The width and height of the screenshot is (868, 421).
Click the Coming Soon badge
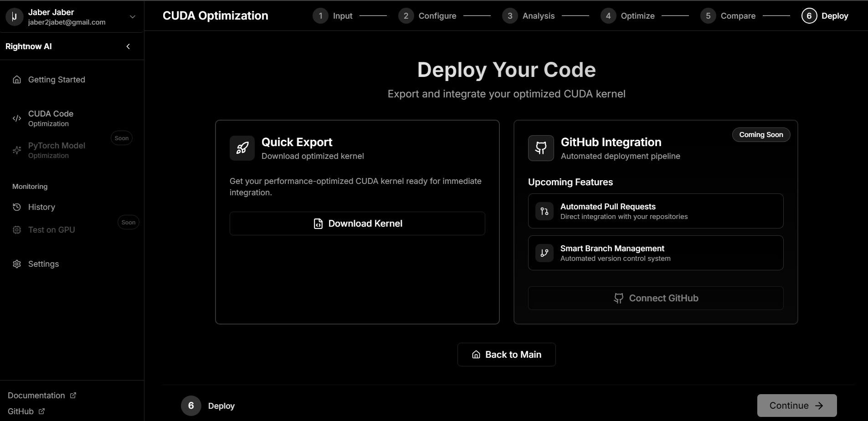pyautogui.click(x=761, y=135)
